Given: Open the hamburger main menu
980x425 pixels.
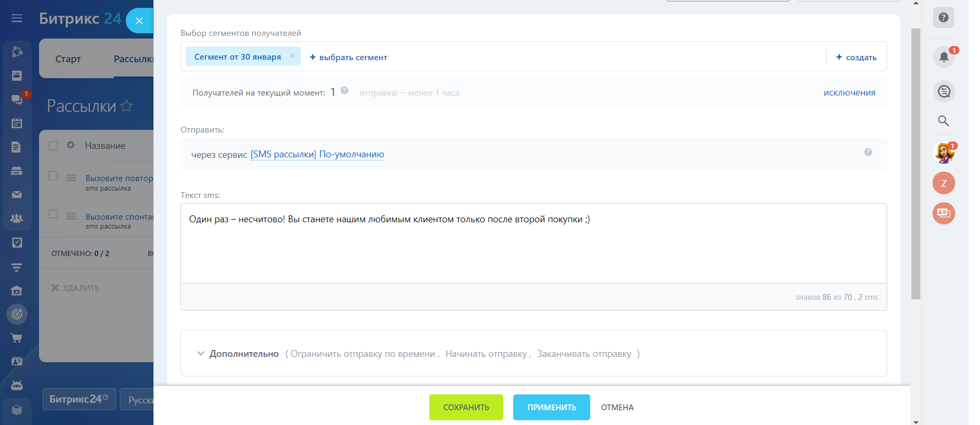Looking at the screenshot, I should coord(17,18).
